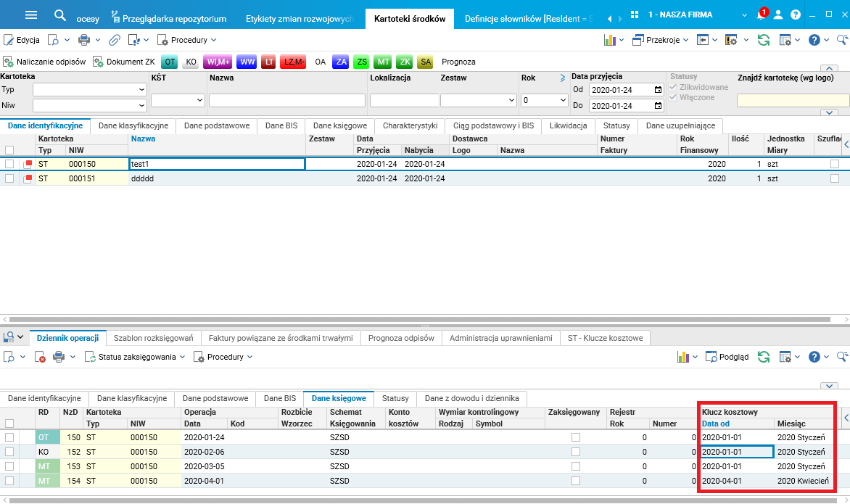This screenshot has height=504, width=850.
Task: Open the Szablon rozksięgowań tab
Action: click(153, 338)
